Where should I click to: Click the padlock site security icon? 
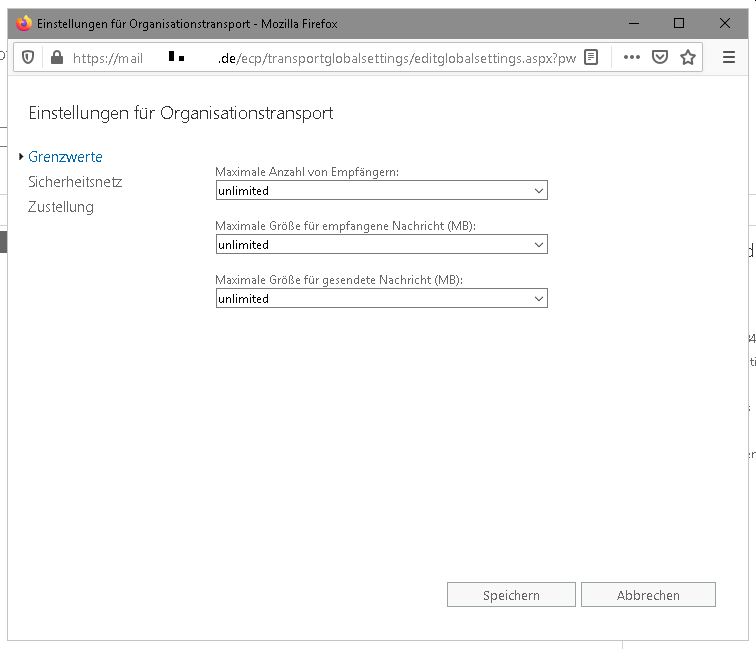pos(56,58)
